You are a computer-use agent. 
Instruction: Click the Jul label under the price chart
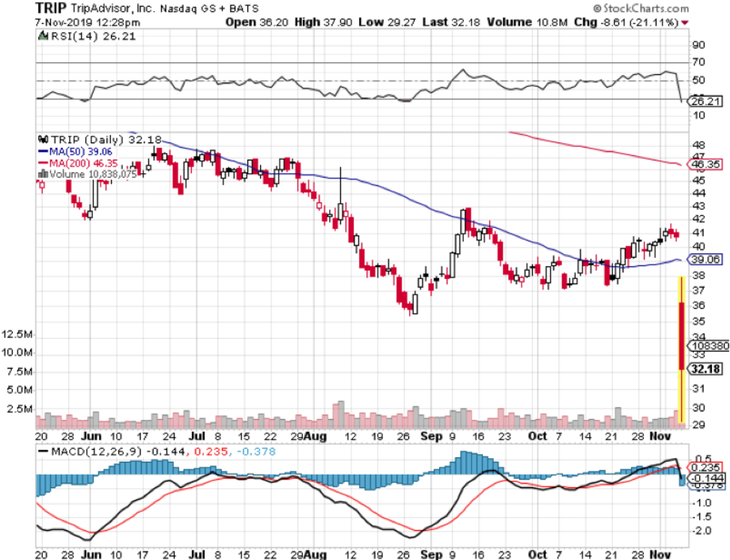click(197, 436)
